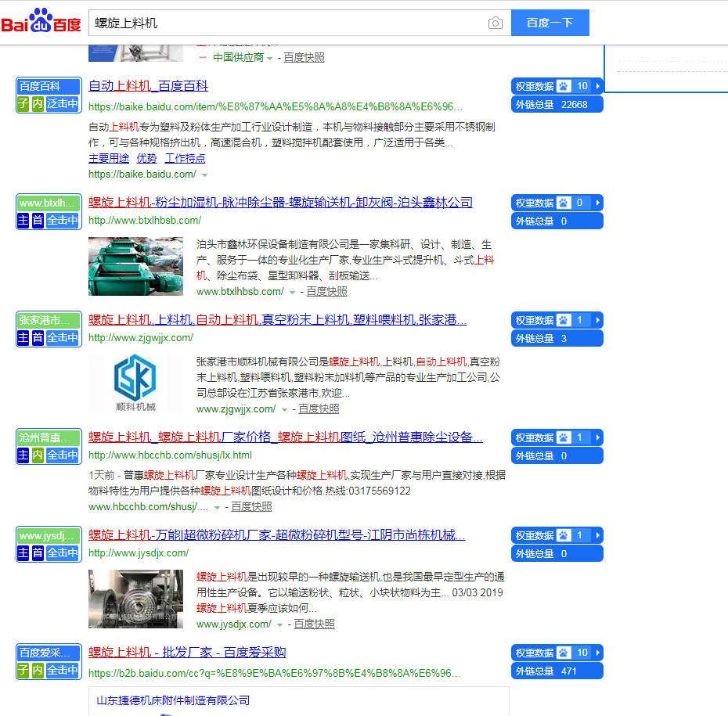728x716 pixels.
Task: Click 外链总量 471 badge
Action: [557, 671]
